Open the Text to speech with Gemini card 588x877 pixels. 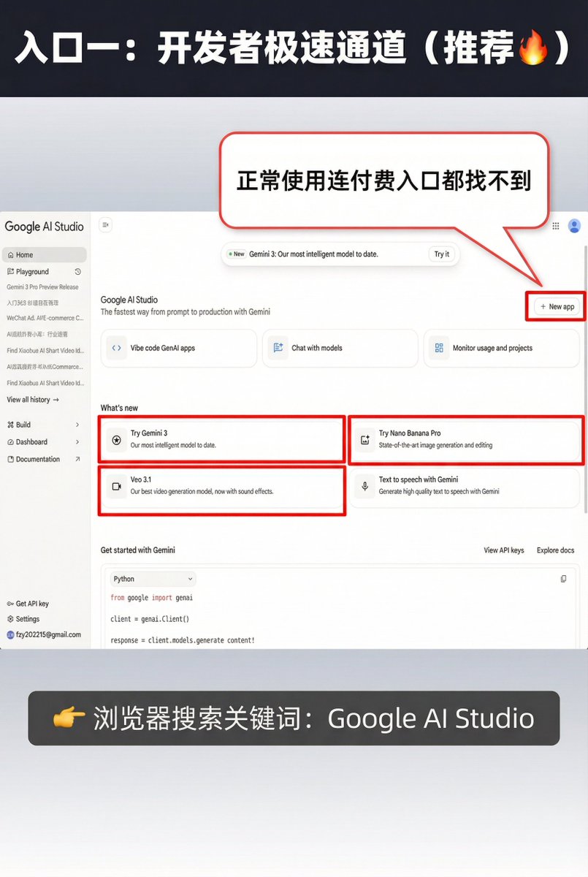pos(466,486)
